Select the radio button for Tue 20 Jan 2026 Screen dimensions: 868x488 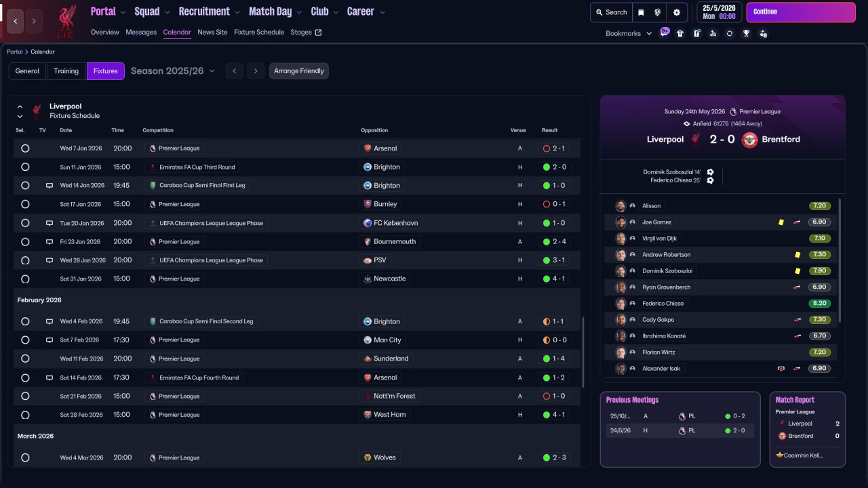25,223
